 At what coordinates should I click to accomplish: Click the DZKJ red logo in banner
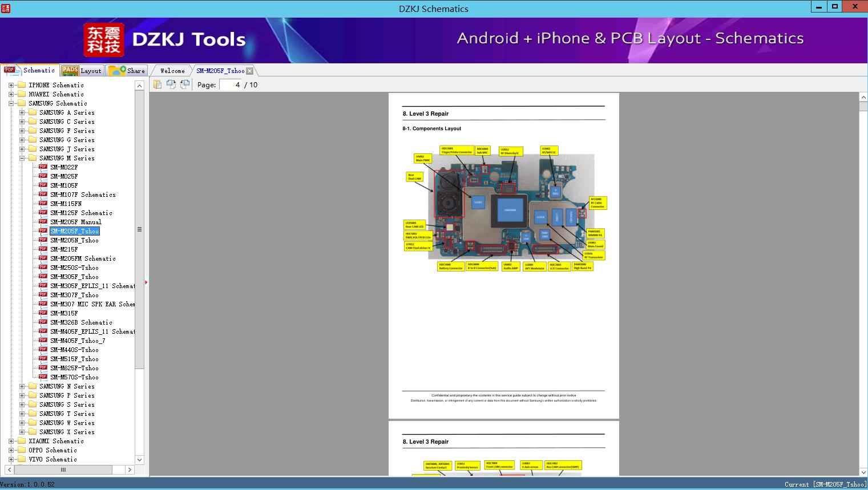pos(103,40)
